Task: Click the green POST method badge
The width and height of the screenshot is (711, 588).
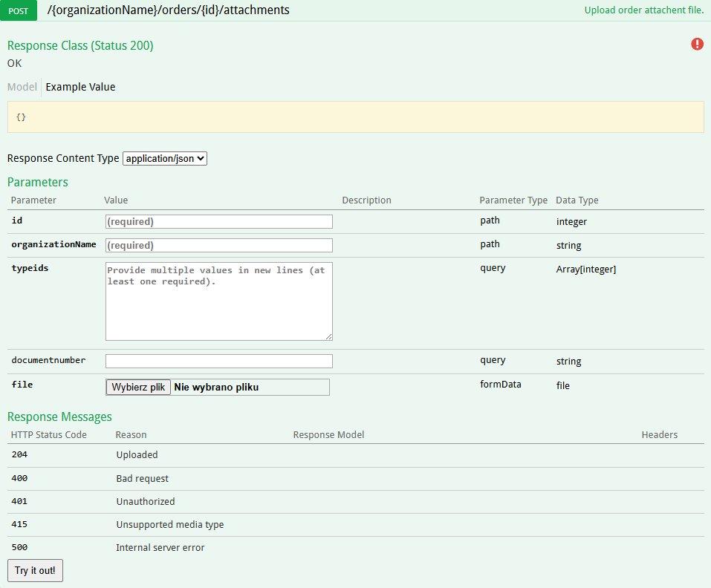Action: pyautogui.click(x=19, y=11)
